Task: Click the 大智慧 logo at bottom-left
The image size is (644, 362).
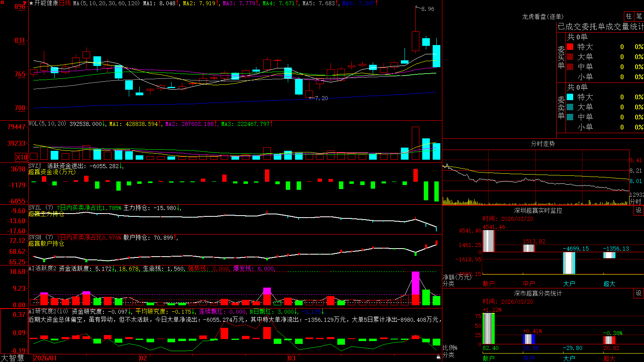Action: (x=12, y=358)
